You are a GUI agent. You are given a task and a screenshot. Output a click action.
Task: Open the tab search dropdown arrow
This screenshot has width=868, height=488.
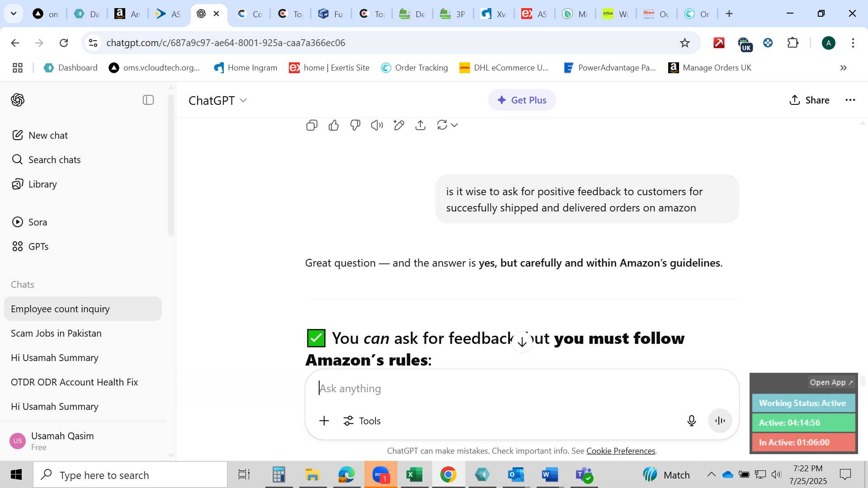coord(14,14)
